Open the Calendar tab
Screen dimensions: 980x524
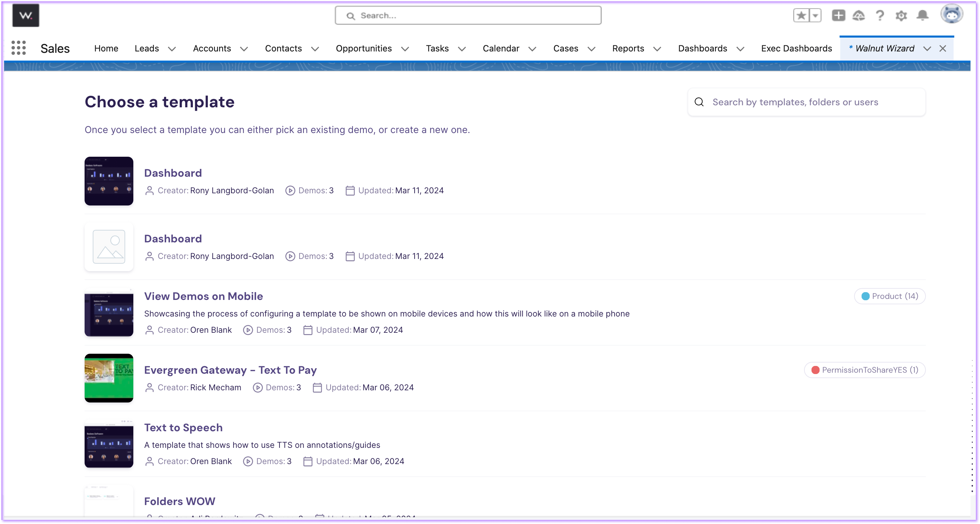[501, 48]
